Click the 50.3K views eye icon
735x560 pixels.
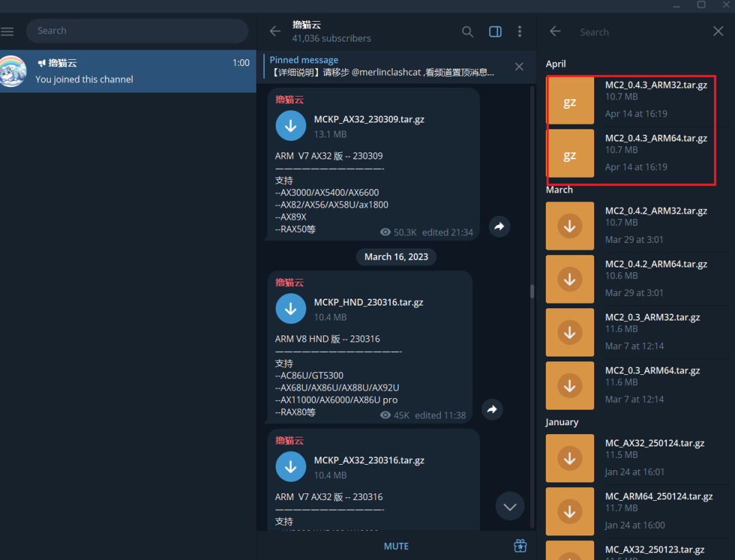[385, 232]
